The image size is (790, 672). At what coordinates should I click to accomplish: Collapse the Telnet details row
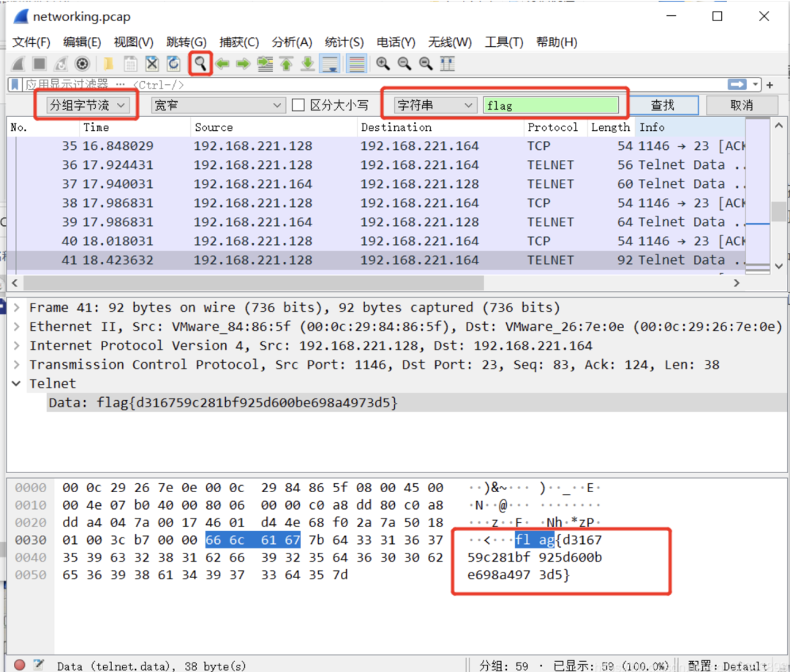pos(17,384)
